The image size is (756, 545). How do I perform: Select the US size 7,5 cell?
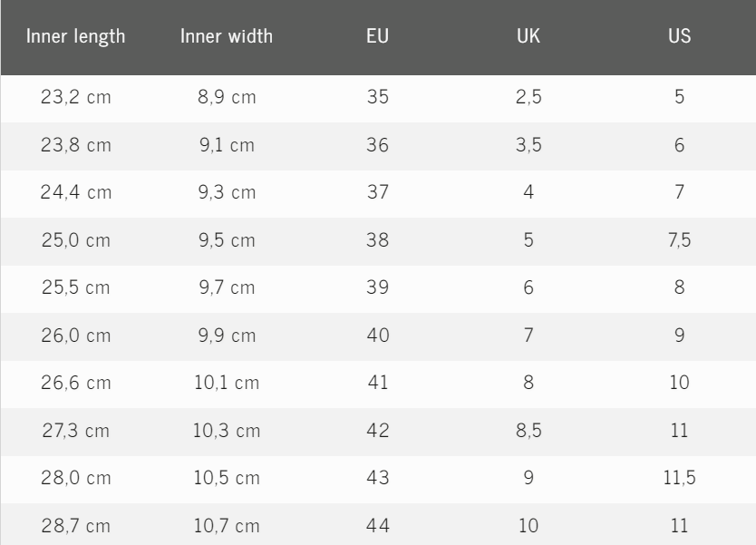pyautogui.click(x=679, y=240)
